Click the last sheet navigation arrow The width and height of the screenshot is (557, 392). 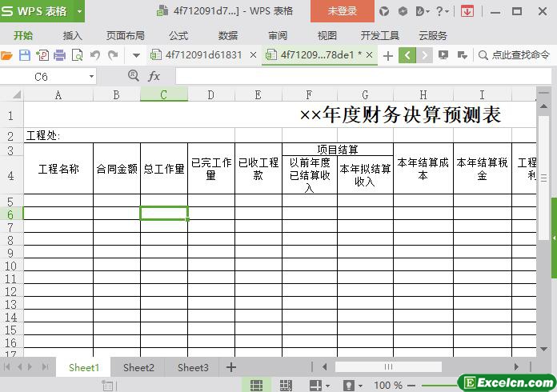tap(45, 366)
